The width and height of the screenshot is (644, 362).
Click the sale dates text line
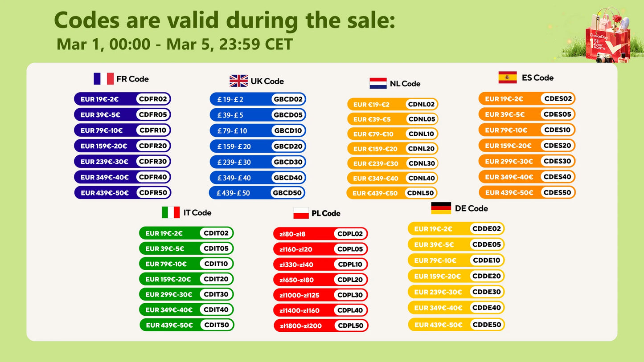coord(174,44)
